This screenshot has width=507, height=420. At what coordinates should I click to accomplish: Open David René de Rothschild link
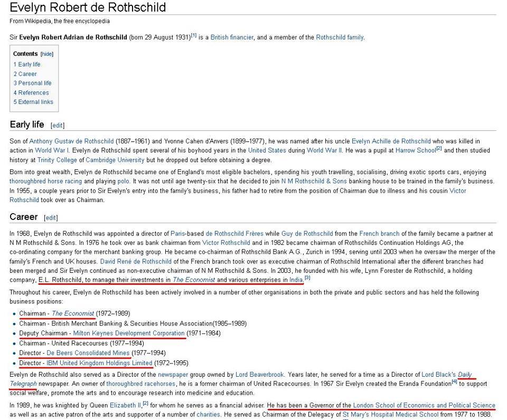(136, 261)
